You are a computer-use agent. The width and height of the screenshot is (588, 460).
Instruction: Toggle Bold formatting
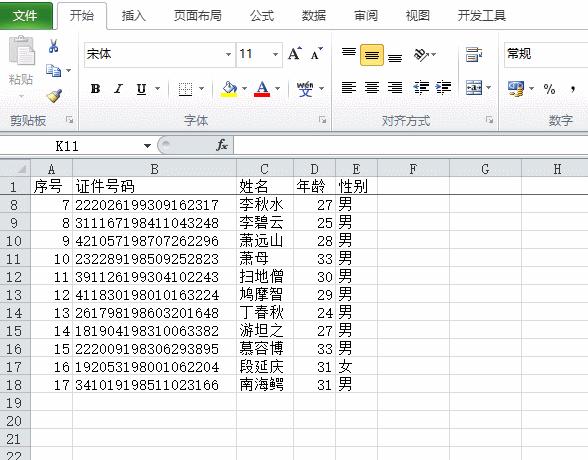point(95,89)
